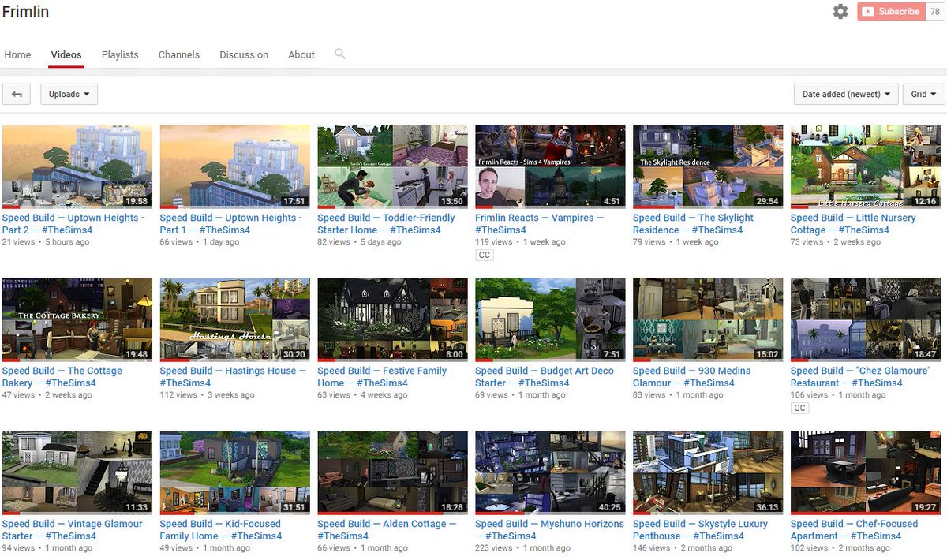Switch to the Home tab
This screenshot has height=560, width=947.
coord(18,54)
